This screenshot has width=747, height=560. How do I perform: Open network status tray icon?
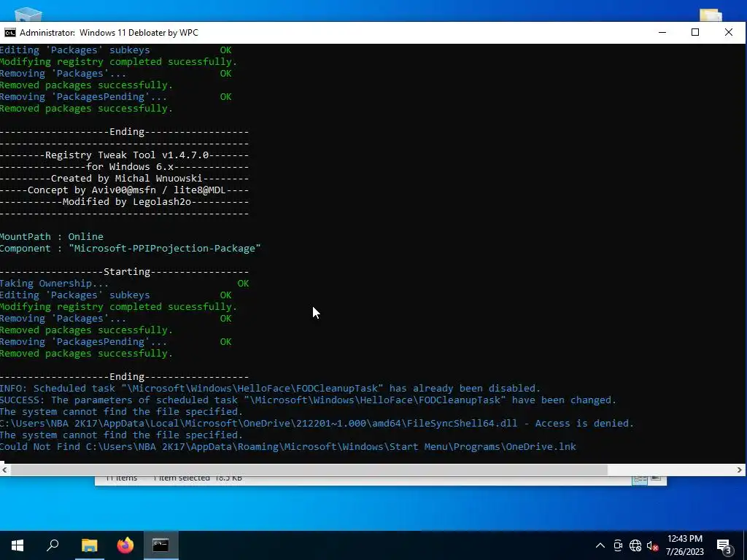point(635,545)
